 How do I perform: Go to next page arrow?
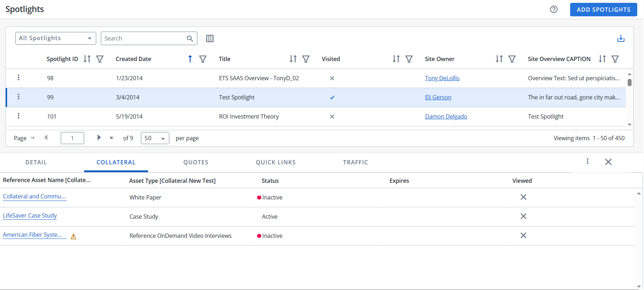(99, 138)
